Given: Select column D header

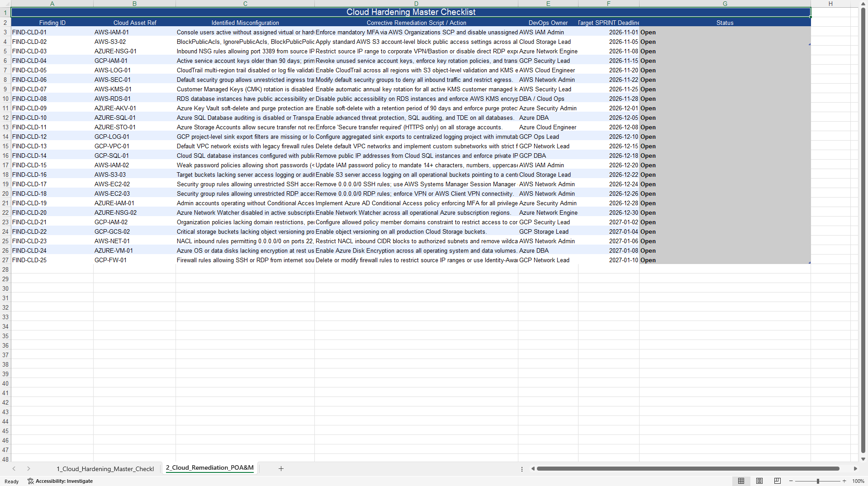Looking at the screenshot, I should (x=416, y=4).
